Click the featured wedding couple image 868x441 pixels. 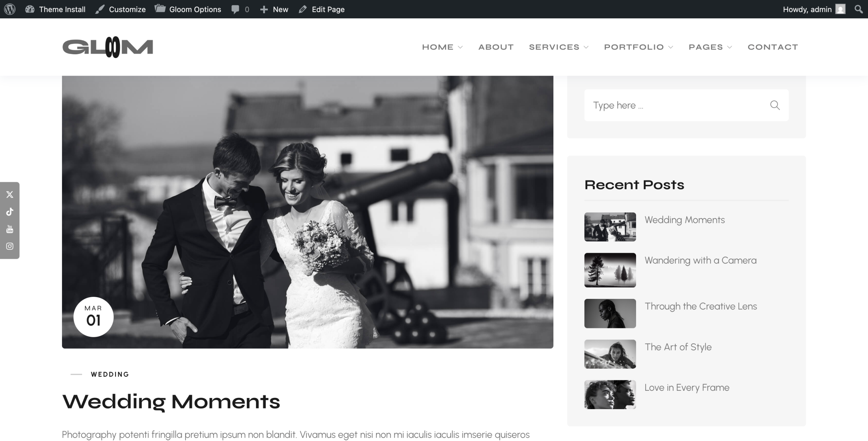point(308,212)
